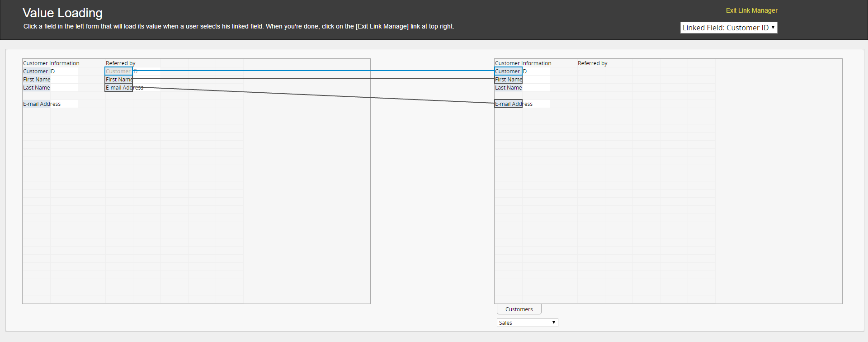
Task: Select First Name field under left form's Referred by
Action: [x=118, y=80]
